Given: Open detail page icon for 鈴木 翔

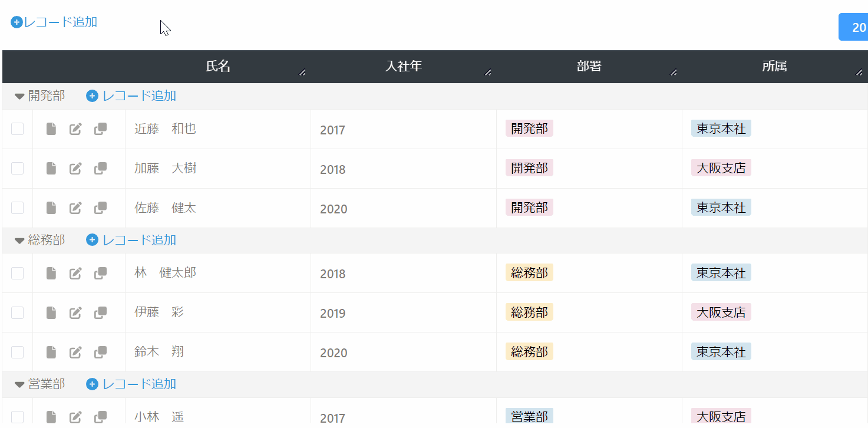Looking at the screenshot, I should coord(51,352).
